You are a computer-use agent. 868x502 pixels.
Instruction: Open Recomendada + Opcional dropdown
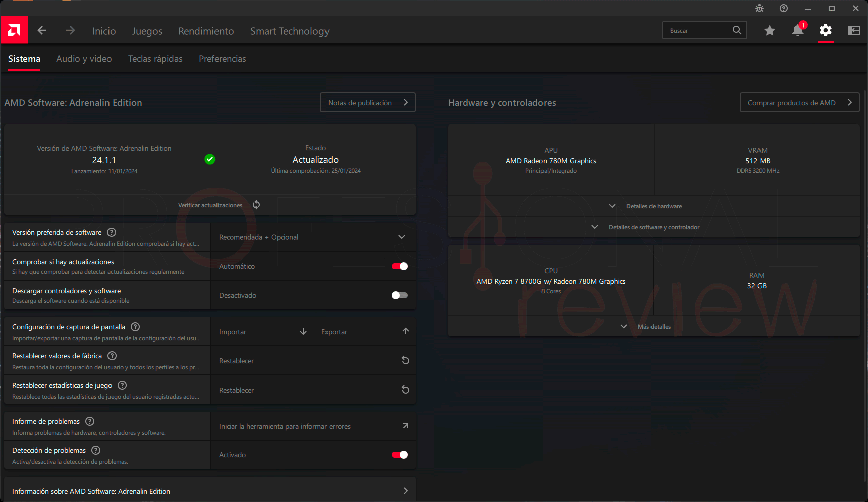point(313,237)
